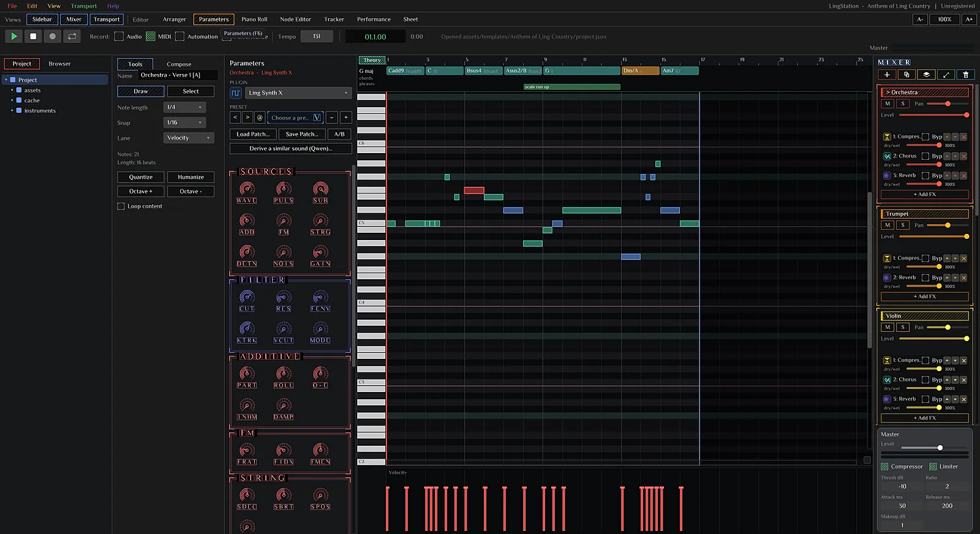Open the Note length dropdown

(184, 107)
